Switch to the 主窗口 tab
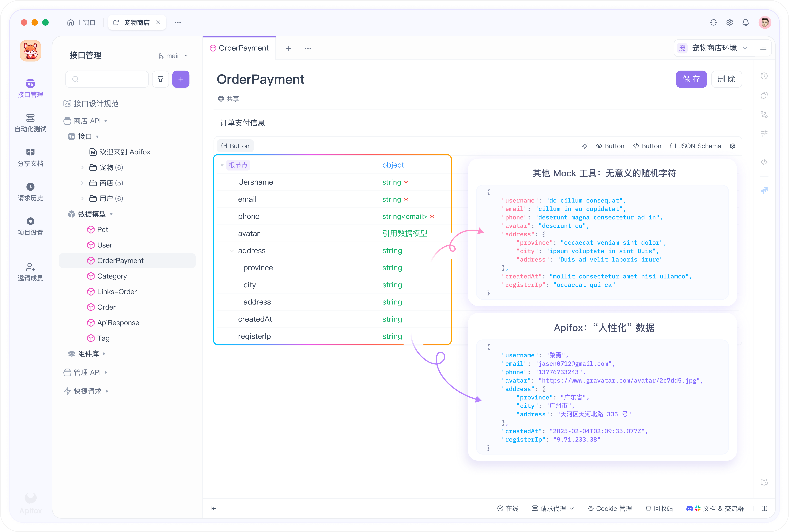789x532 pixels. (81, 22)
